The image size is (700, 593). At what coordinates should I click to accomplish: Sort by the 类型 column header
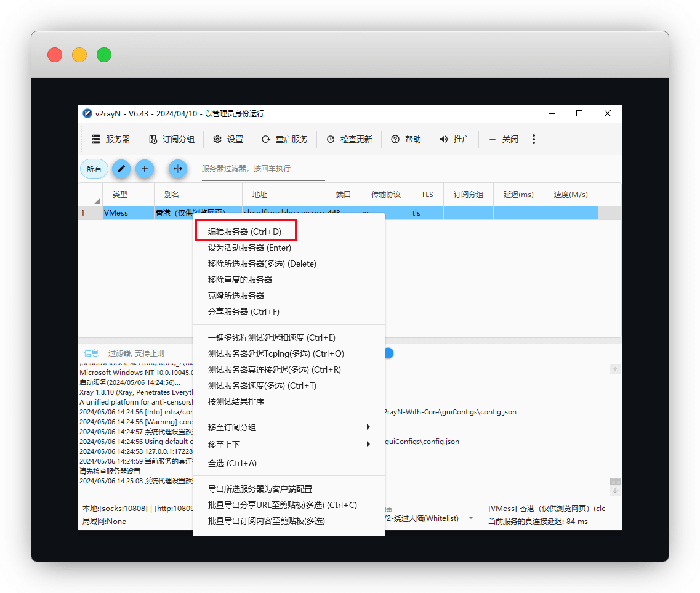[129, 195]
